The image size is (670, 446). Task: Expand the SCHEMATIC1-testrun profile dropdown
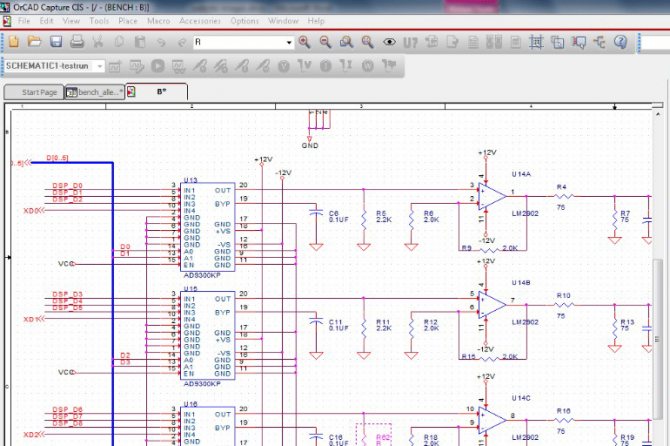coord(100,66)
